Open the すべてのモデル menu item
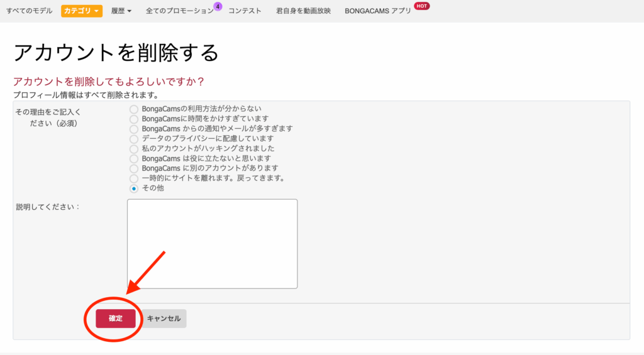 point(29,11)
